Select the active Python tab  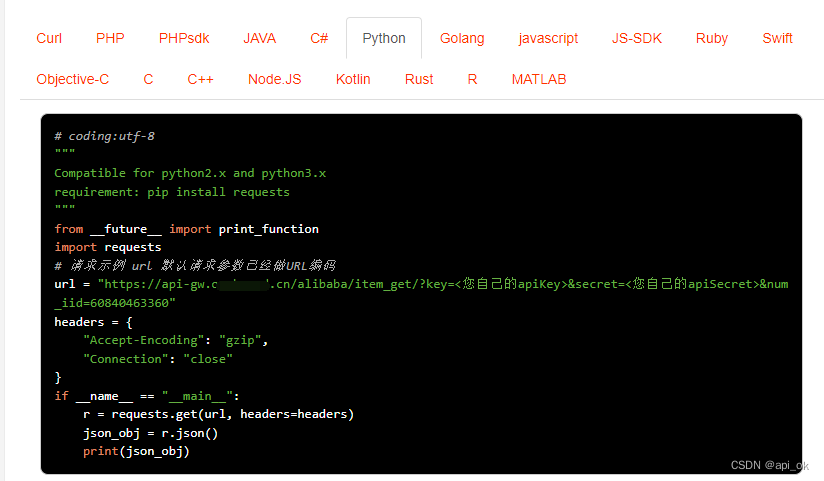384,38
